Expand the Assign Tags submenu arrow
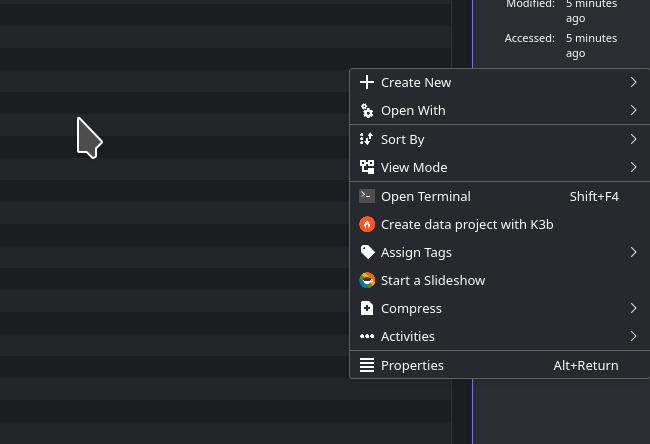The width and height of the screenshot is (650, 444). click(634, 252)
